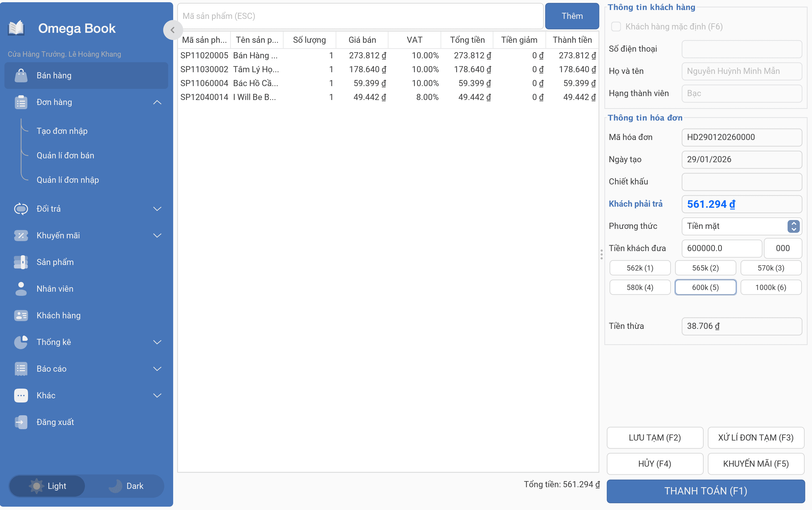This screenshot has height=510, width=812.
Task: Expand the Khuyến mãi menu chevron
Action: 157,236
